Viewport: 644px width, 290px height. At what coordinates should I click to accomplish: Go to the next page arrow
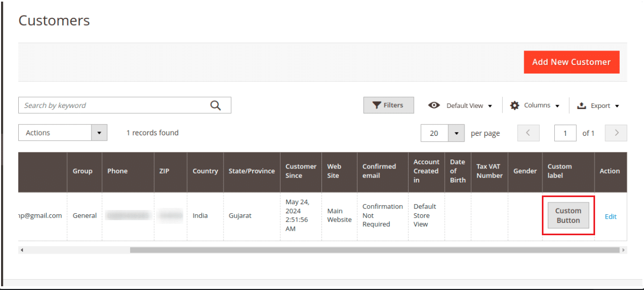[x=616, y=133]
